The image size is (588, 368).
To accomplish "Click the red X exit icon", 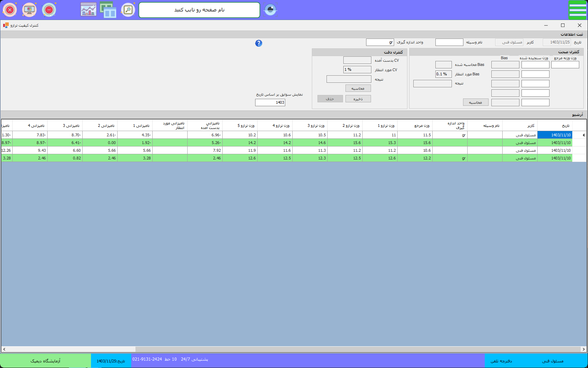I will coord(10,10).
